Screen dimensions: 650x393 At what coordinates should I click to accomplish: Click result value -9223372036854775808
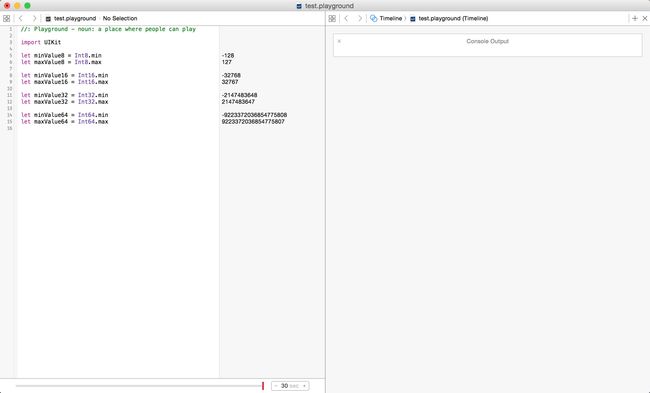point(254,115)
